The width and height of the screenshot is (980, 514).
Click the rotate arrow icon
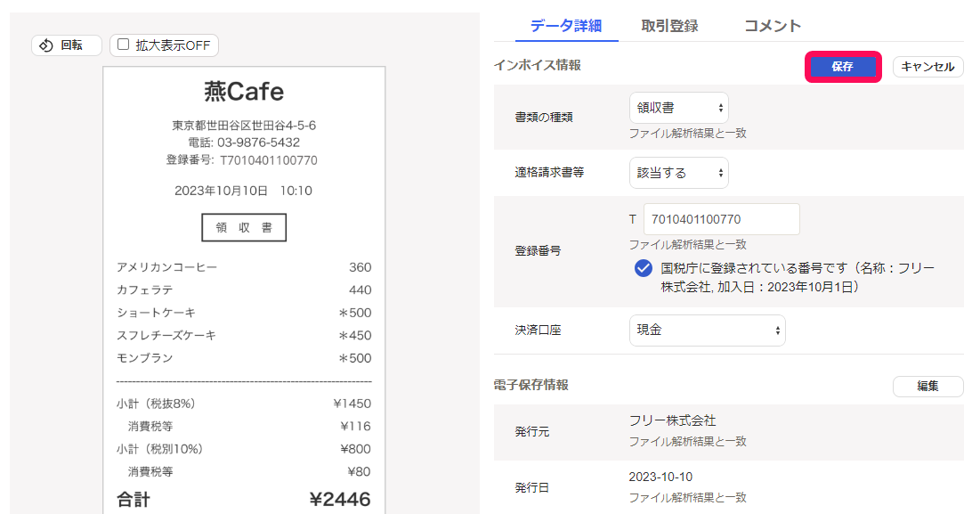tap(46, 45)
